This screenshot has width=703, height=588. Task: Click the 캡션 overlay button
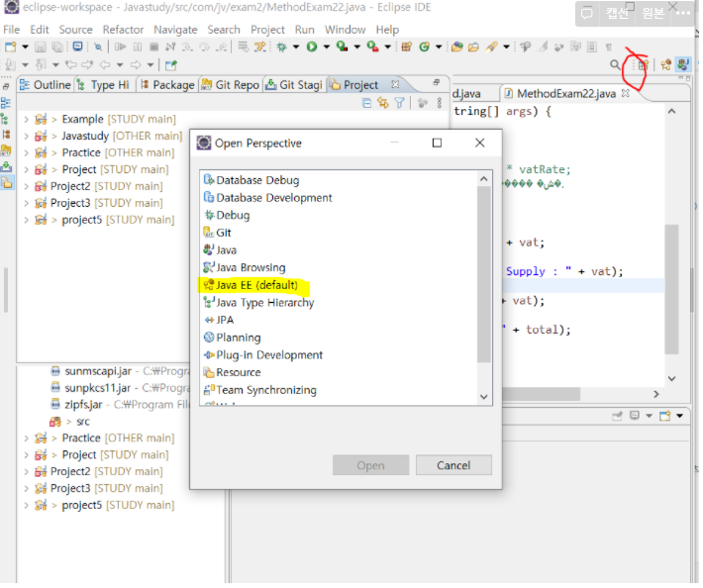point(617,14)
